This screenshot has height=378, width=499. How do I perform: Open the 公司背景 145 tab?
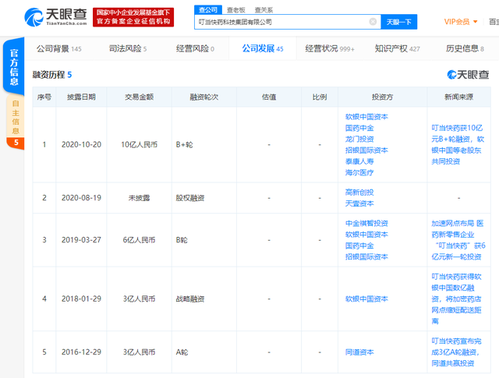(59, 49)
